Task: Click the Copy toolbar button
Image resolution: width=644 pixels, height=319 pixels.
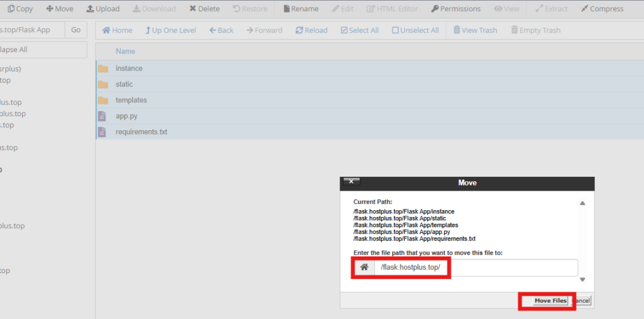Action: click(x=20, y=9)
